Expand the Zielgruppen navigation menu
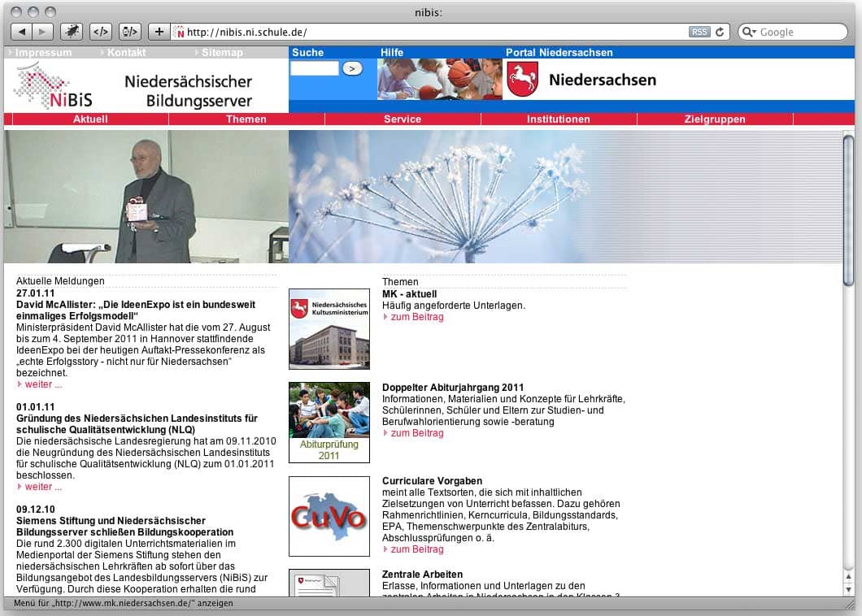 pyautogui.click(x=715, y=119)
